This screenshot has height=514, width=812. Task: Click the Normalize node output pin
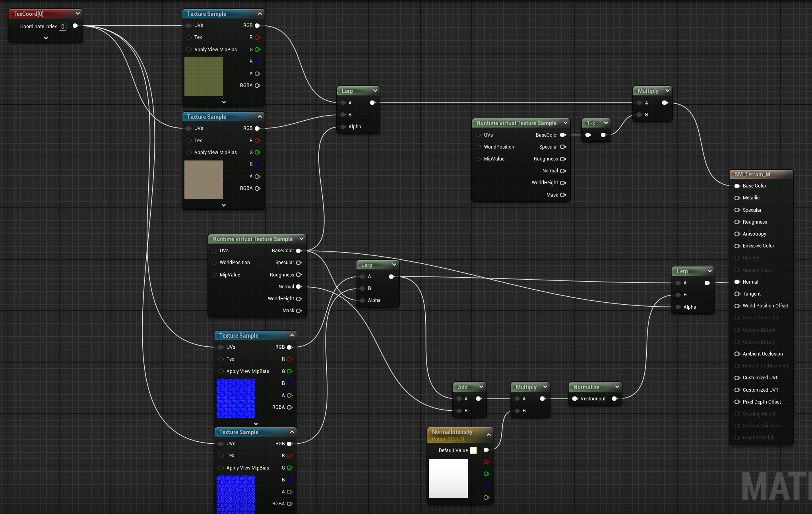click(615, 399)
